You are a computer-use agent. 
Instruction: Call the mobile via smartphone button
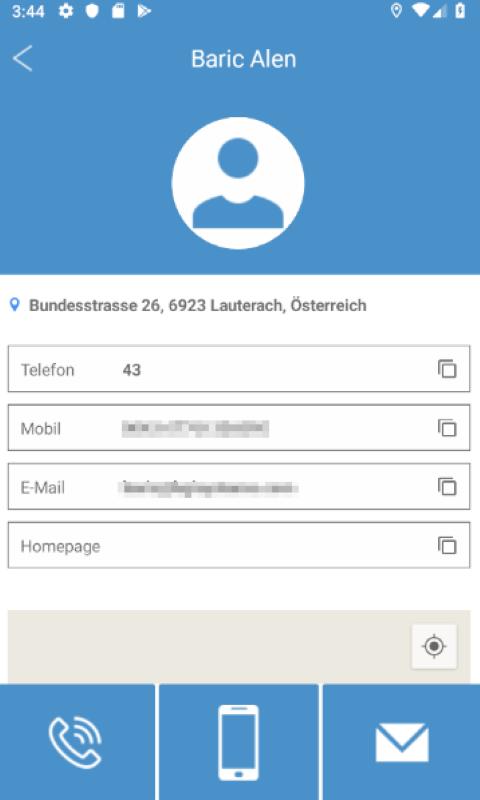(239, 742)
